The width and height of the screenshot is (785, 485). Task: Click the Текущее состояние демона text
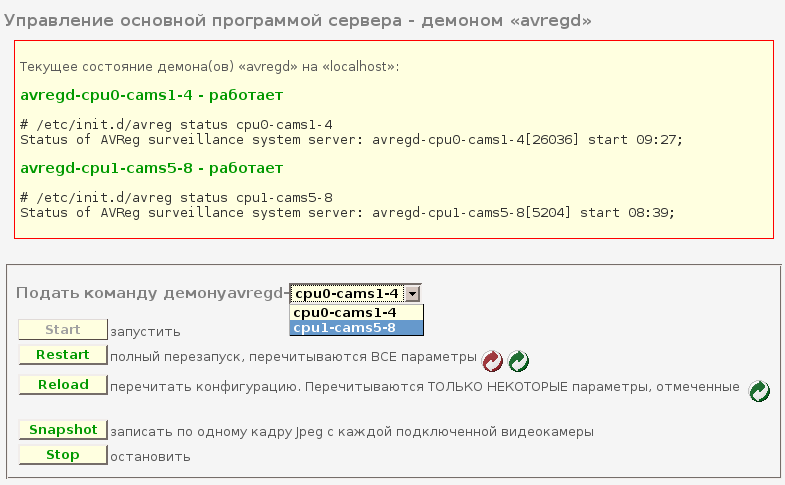(x=209, y=67)
